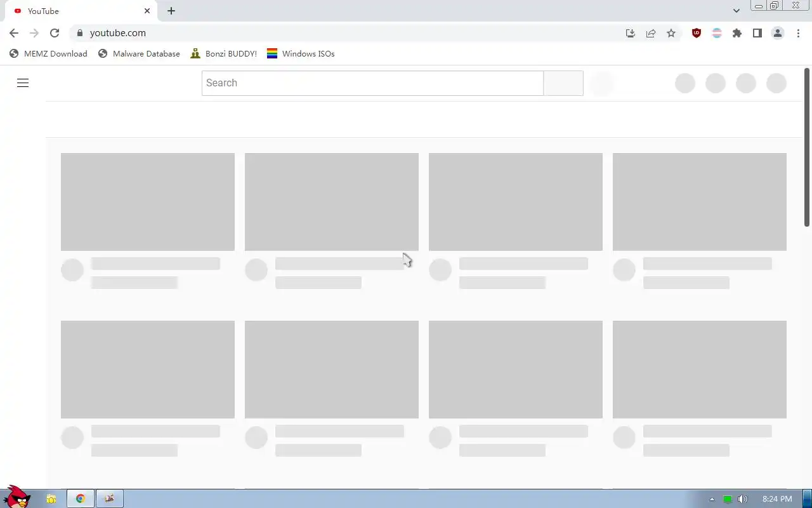Open the volume speaker tray icon
The width and height of the screenshot is (812, 508).
742,499
